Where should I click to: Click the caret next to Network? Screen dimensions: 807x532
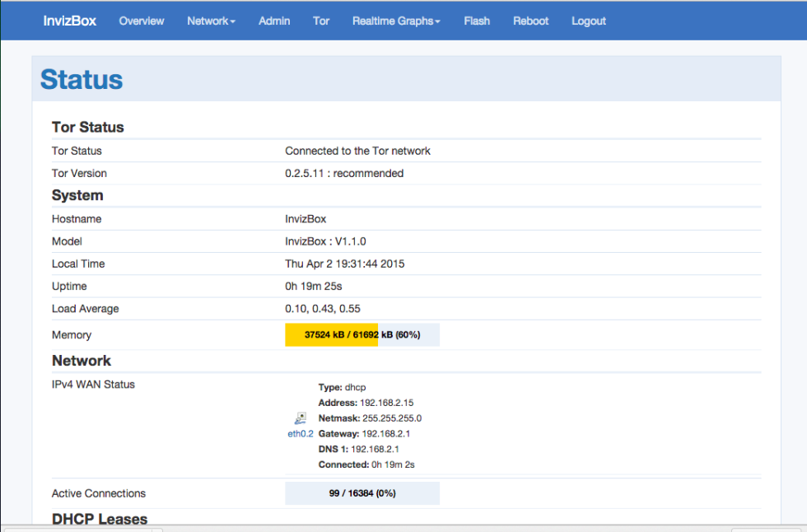point(234,21)
